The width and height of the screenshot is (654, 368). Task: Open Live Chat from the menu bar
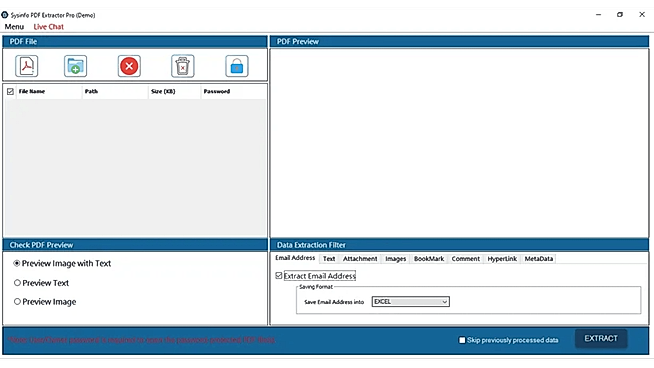click(48, 27)
